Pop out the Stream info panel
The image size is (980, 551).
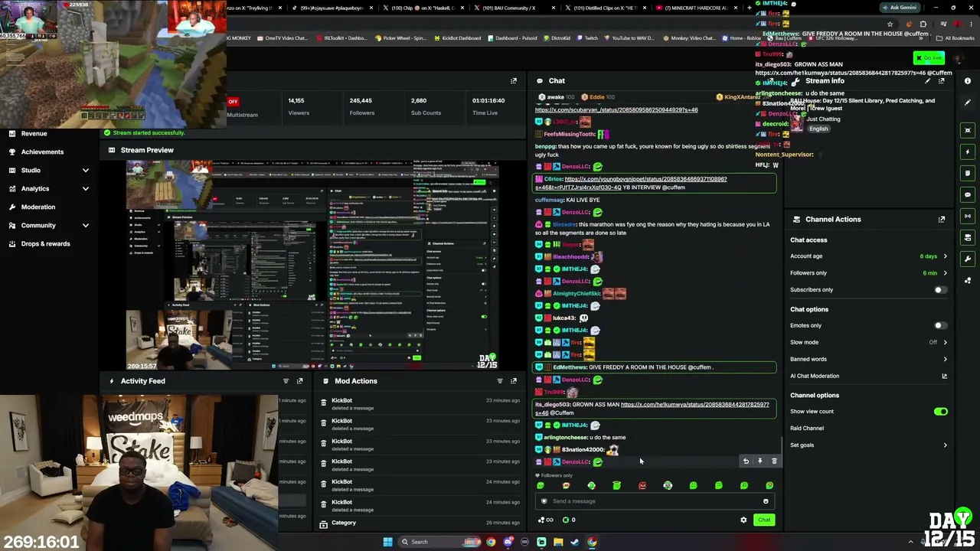[942, 81]
